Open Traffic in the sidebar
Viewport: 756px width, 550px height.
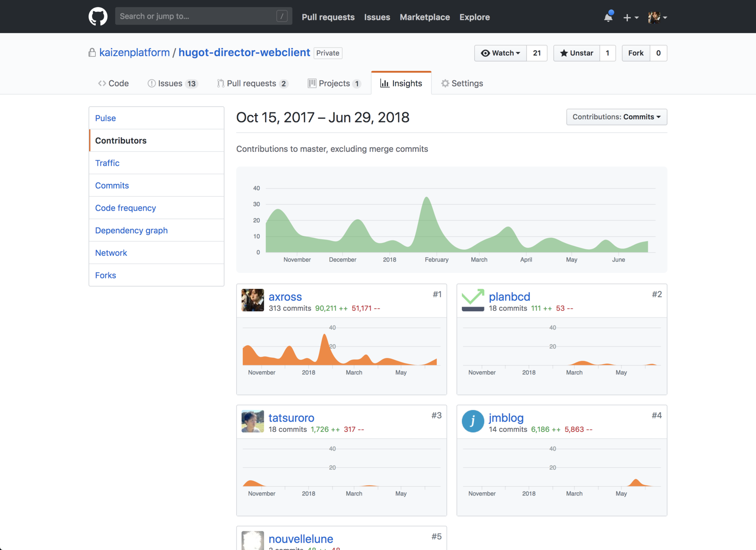point(156,163)
